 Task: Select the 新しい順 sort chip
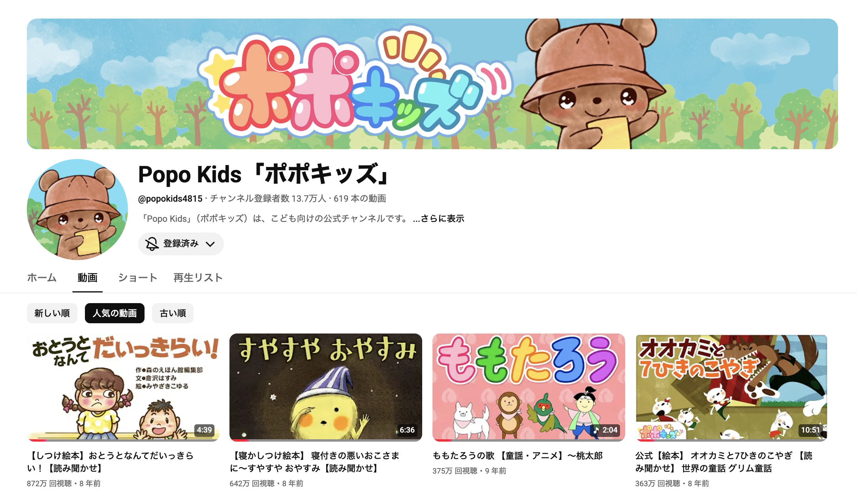pos(52,313)
